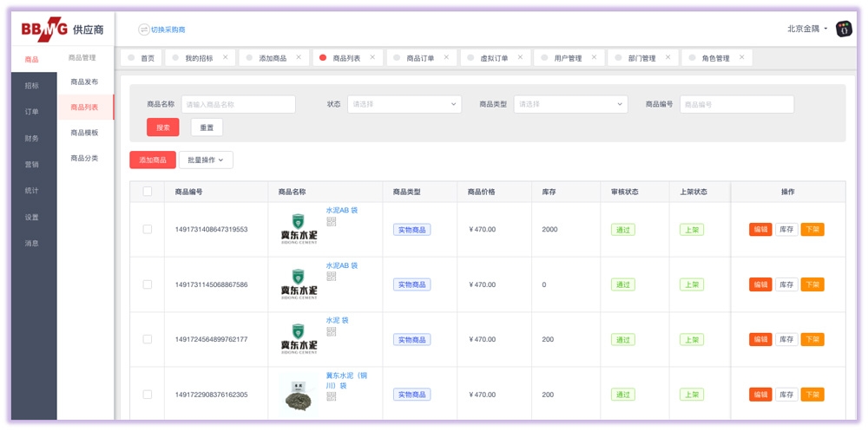
Task: Open cement thumbnail of product 1491731408647319553
Action: tap(299, 229)
